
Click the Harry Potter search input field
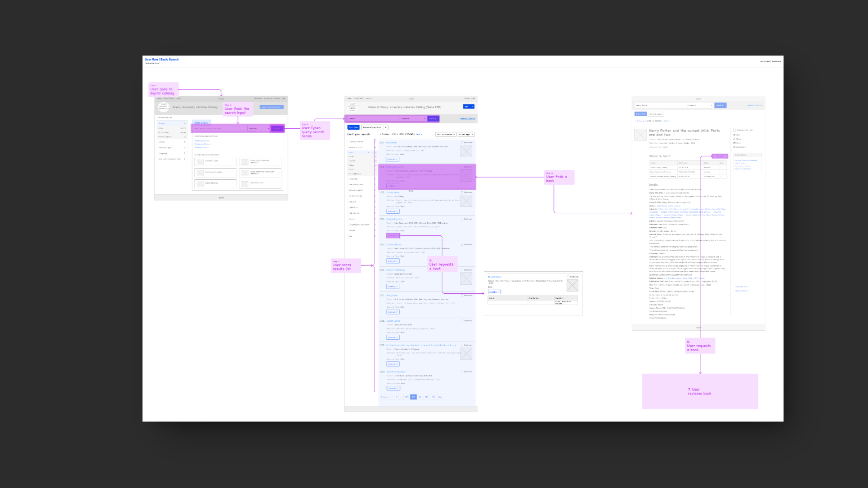(660, 105)
